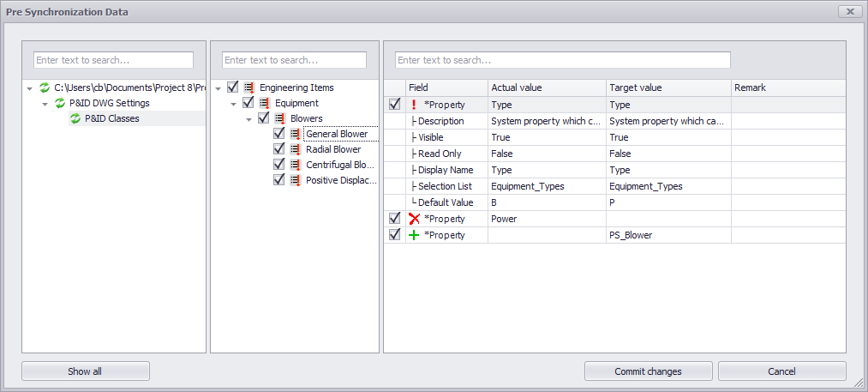This screenshot has width=868, height=392.
Task: Click the red exclamation icon on Type property
Action: pyautogui.click(x=414, y=105)
